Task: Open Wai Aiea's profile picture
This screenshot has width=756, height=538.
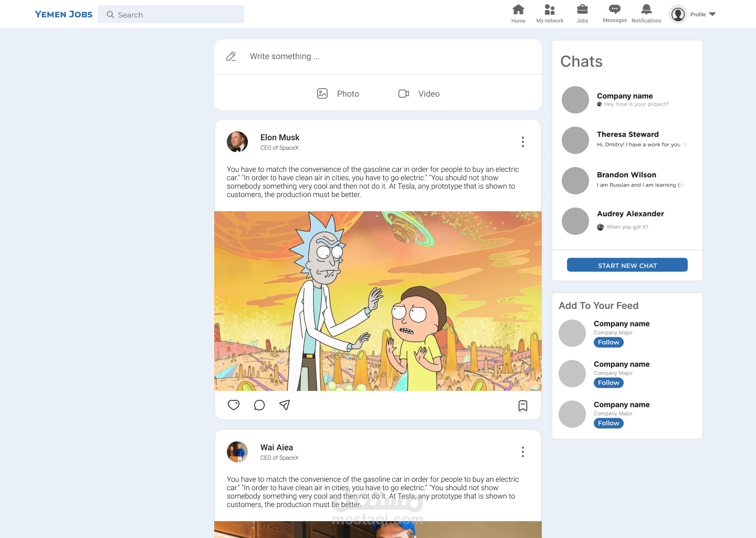Action: coord(237,452)
